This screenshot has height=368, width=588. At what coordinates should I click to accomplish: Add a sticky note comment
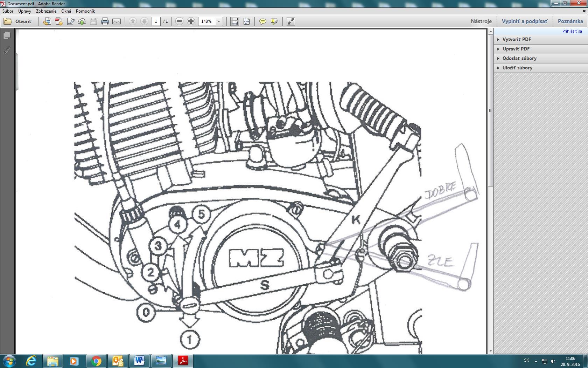pyautogui.click(x=262, y=21)
